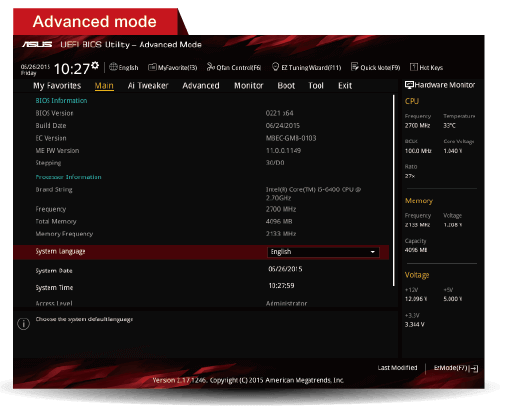Click Last Modified button
The width and height of the screenshot is (505, 411).
pos(397,368)
